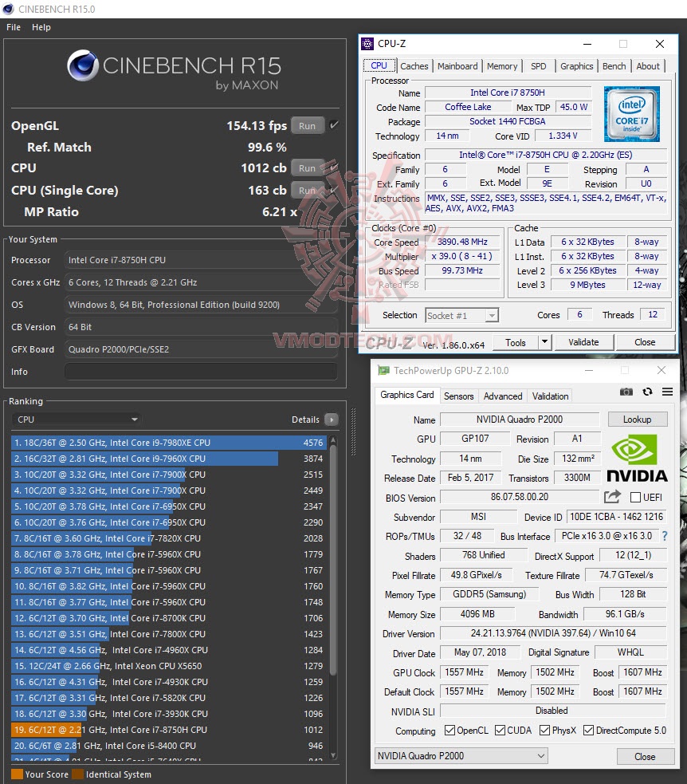Click Close button in CPU-Z
The width and height of the screenshot is (687, 784).
click(645, 342)
